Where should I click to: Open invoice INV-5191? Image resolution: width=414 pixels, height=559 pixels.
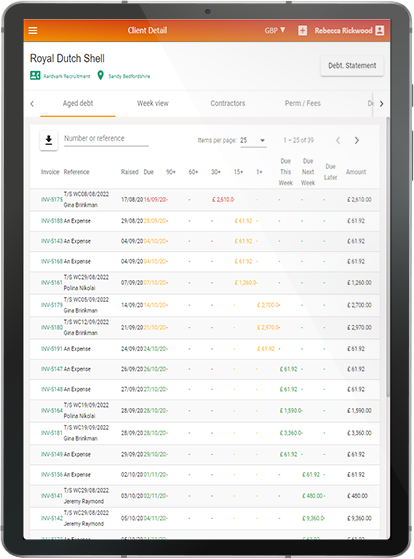click(52, 349)
